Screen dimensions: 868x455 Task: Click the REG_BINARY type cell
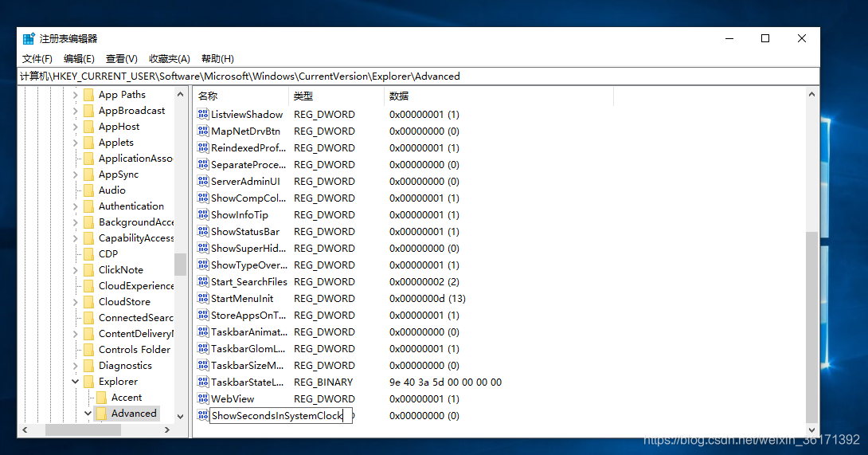323,382
